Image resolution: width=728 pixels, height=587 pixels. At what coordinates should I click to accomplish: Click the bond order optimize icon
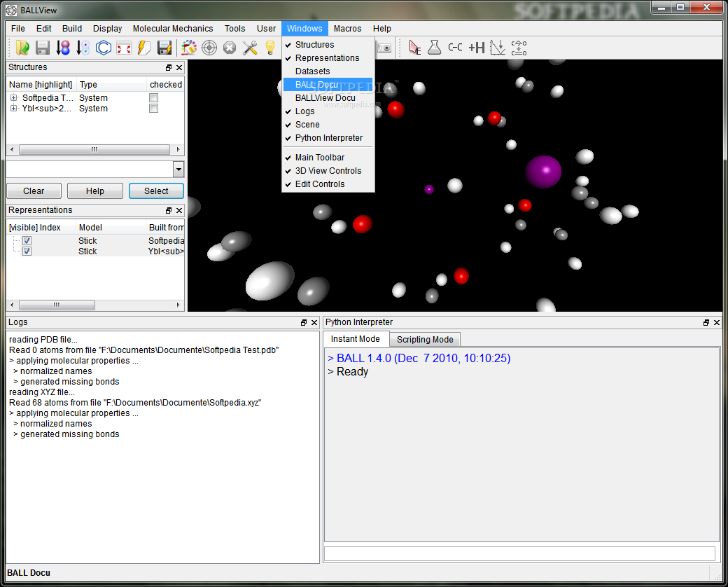(519, 48)
